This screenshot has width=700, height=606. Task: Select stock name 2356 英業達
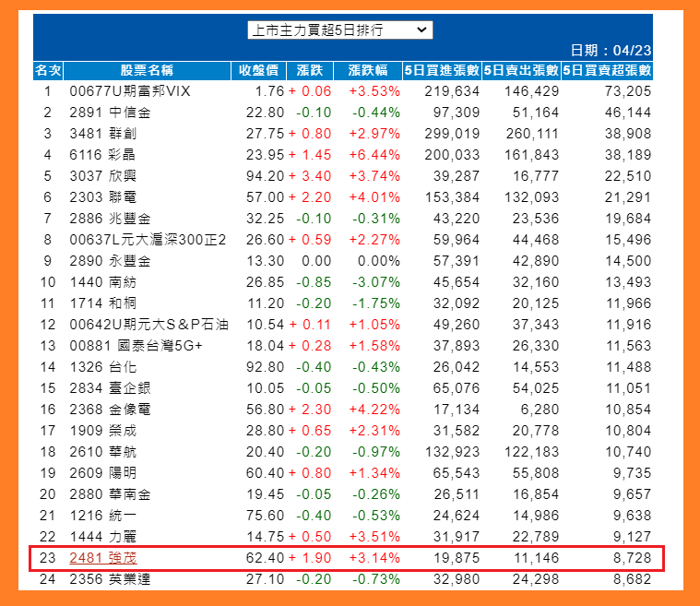click(110, 579)
